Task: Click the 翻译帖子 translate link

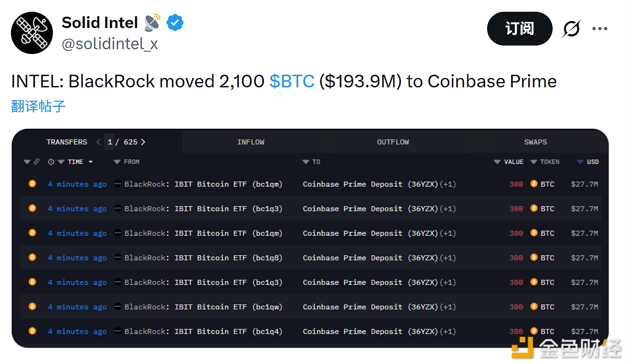Action: pyautogui.click(x=38, y=106)
